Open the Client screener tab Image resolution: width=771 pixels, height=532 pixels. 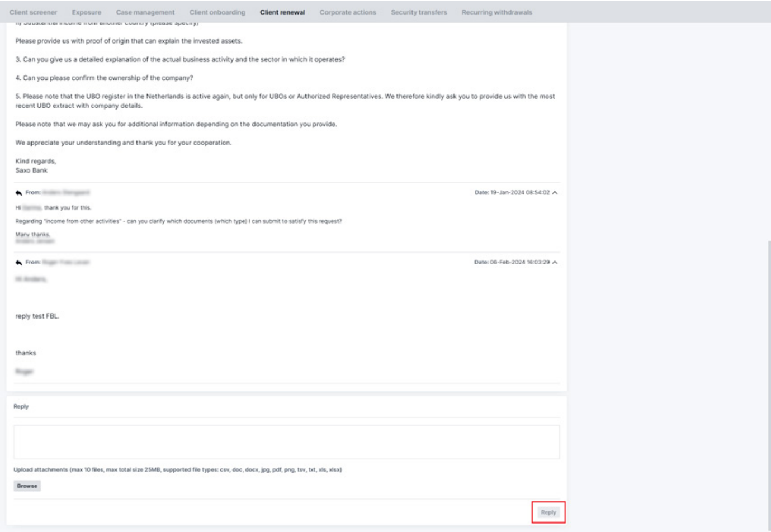pos(33,12)
